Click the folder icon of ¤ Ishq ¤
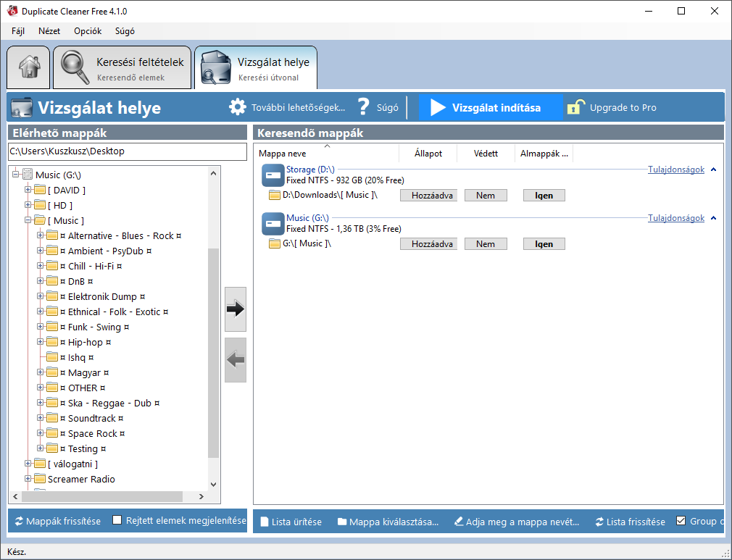 (52, 357)
